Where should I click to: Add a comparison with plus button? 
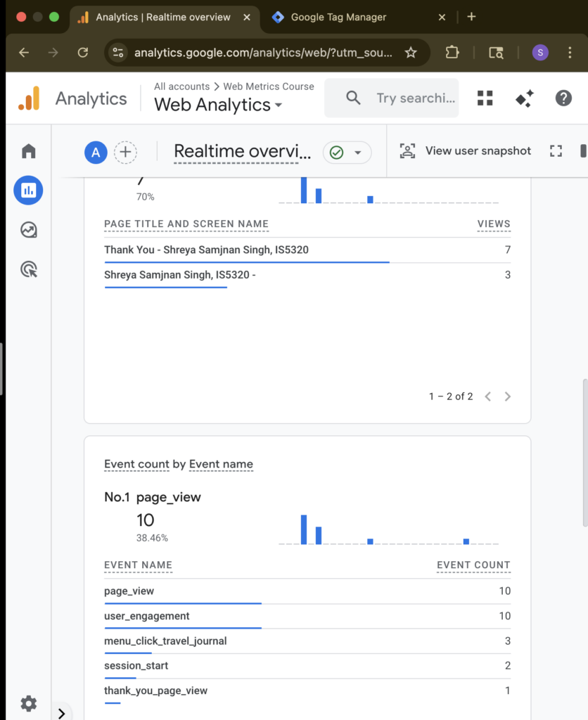(125, 152)
